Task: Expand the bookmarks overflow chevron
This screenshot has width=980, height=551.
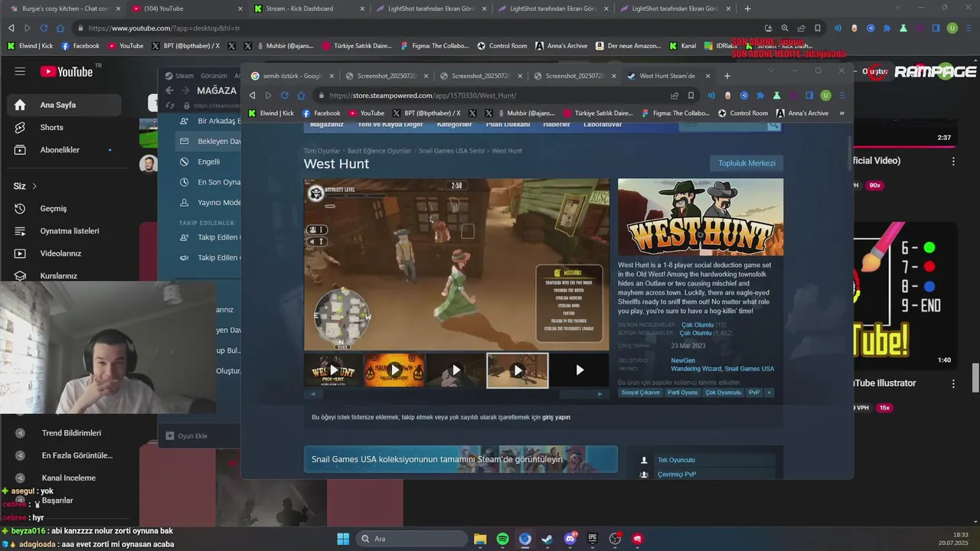Action: click(x=841, y=113)
